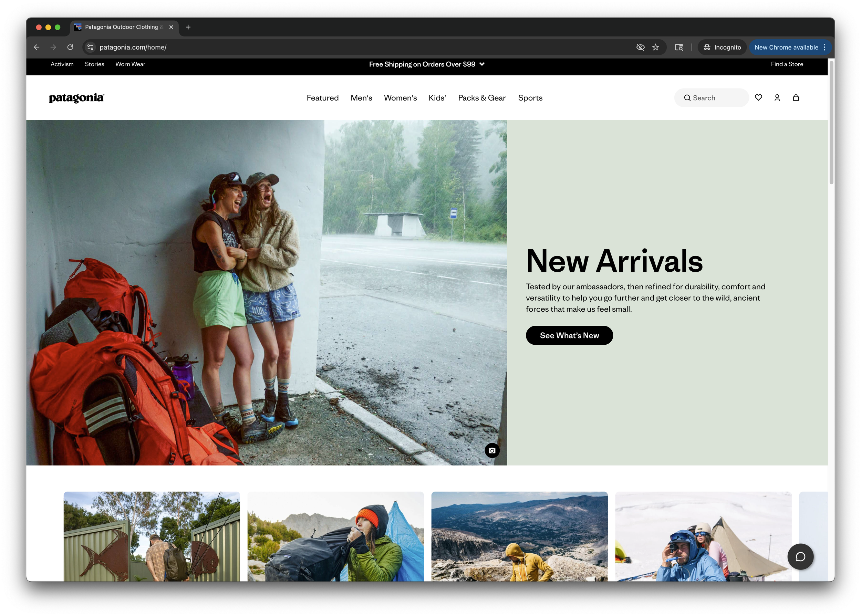Open the wishlist heart icon
The width and height of the screenshot is (861, 616).
coord(758,97)
